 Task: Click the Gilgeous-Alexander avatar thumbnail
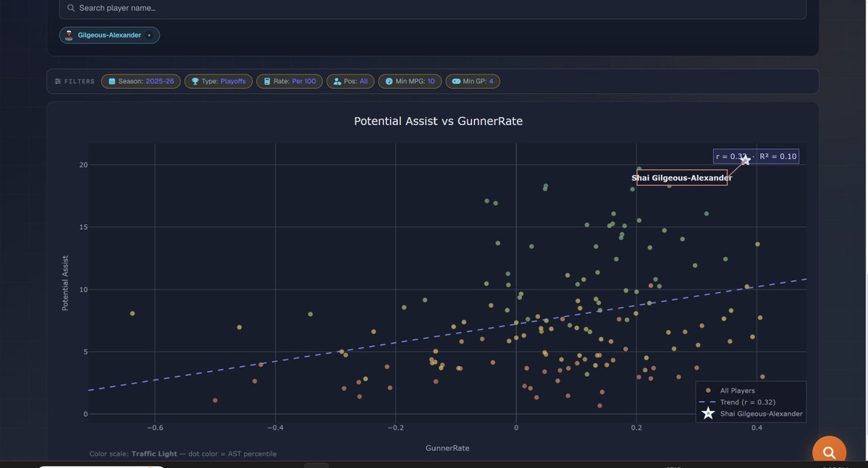[x=69, y=35]
